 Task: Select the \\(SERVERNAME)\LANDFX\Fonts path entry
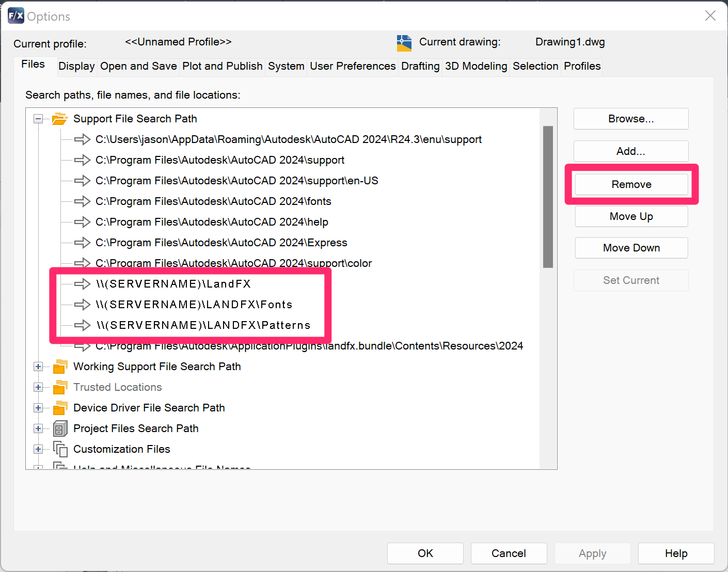coord(194,305)
